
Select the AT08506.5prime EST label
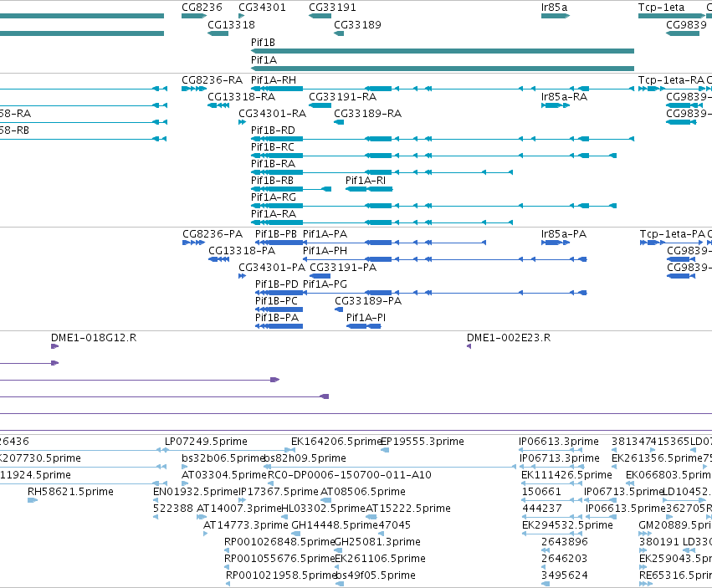pyautogui.click(x=363, y=492)
